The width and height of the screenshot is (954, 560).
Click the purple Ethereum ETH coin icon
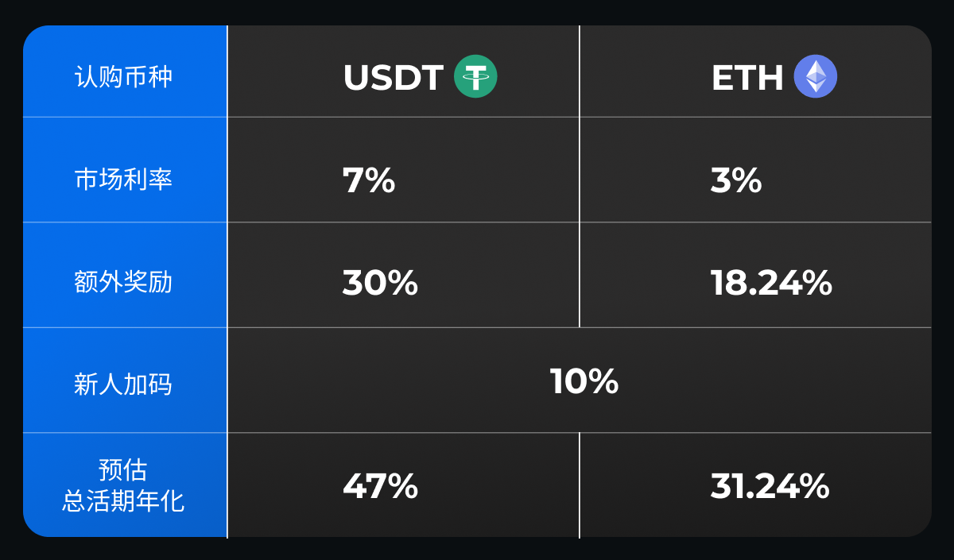816,77
